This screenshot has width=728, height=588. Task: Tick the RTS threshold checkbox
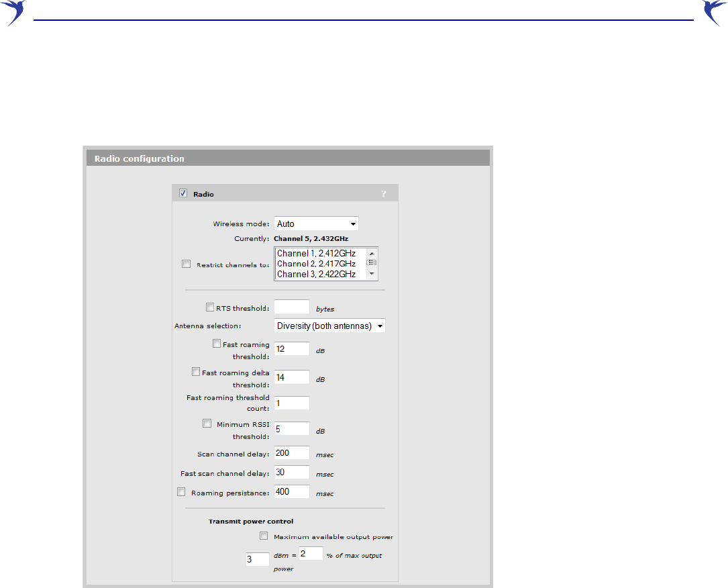click(x=210, y=307)
